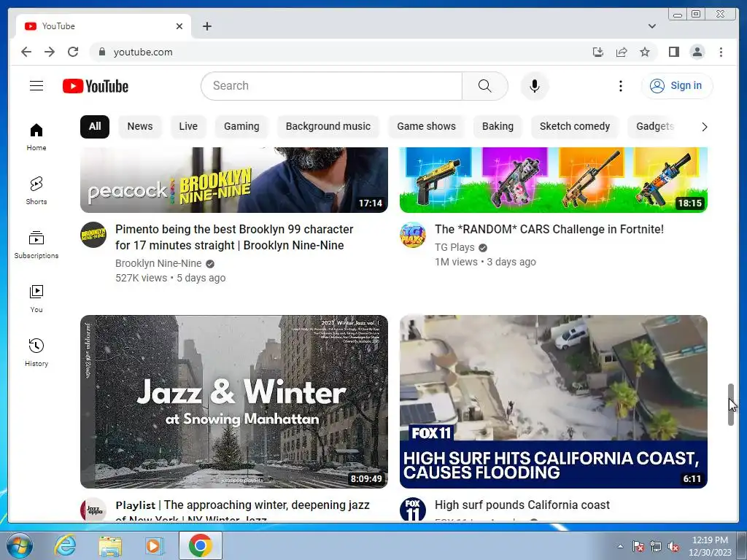Open TG Plays channel name link
Image resolution: width=747 pixels, height=560 pixels.
[454, 248]
